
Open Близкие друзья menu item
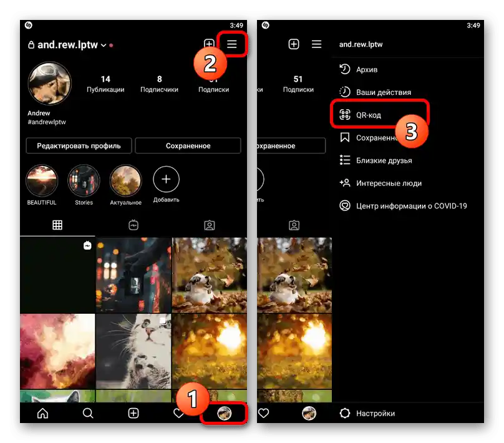pyautogui.click(x=408, y=160)
